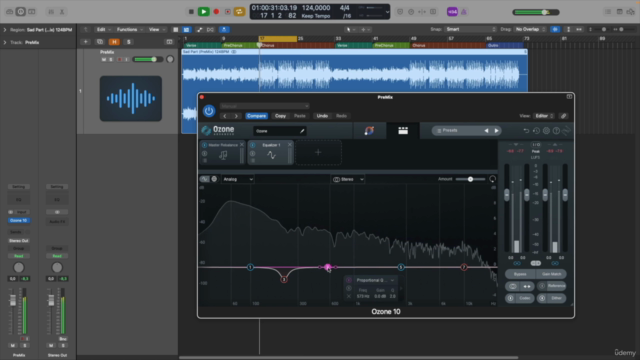Image resolution: width=640 pixels, height=360 pixels.
Task: Toggle the Ozone Bypass button
Action: 520,274
